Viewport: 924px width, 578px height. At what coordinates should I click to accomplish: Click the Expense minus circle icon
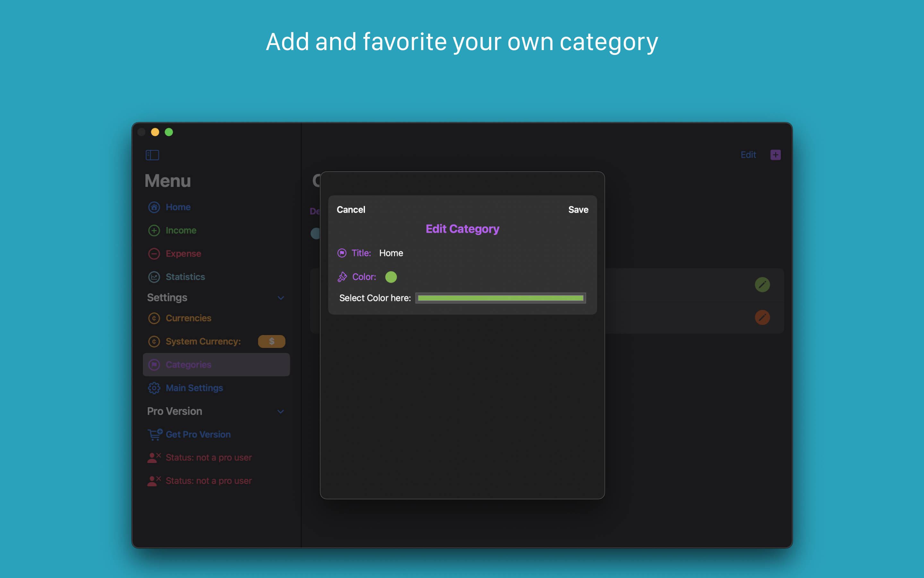point(154,254)
